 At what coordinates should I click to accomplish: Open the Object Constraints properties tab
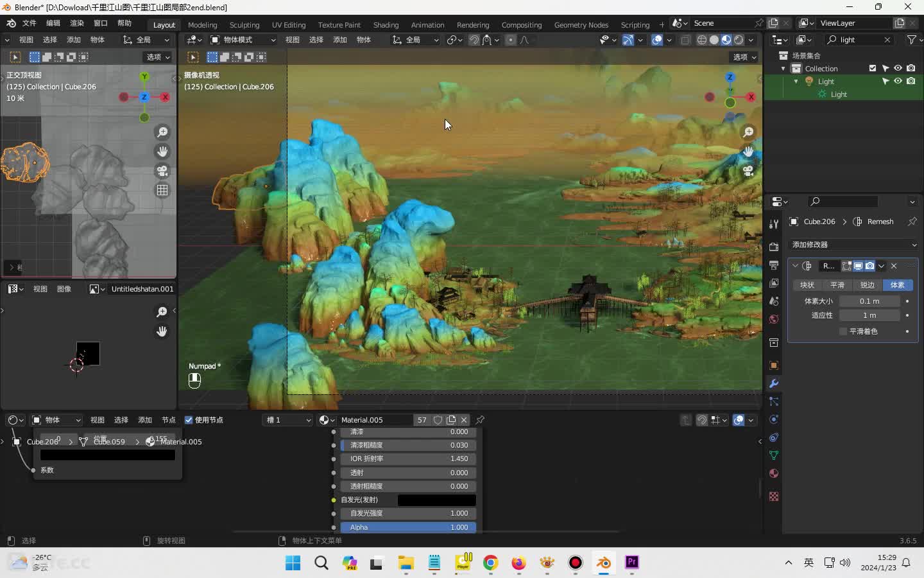click(x=774, y=437)
